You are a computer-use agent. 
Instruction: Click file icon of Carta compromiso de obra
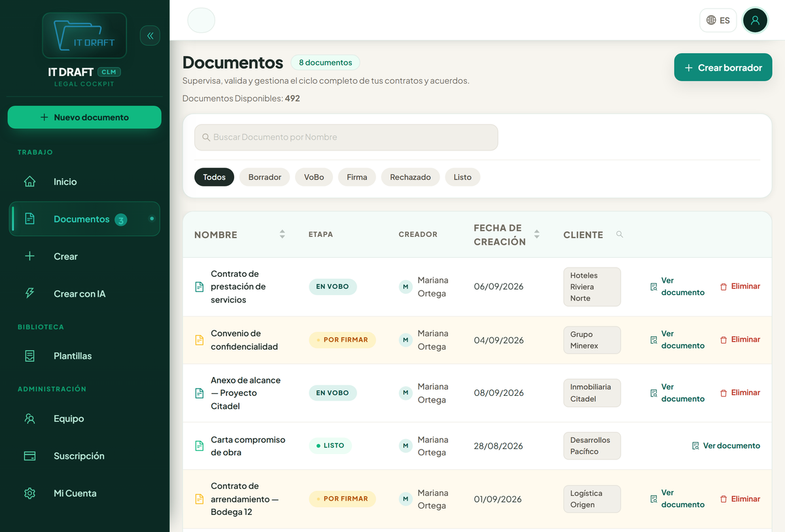200,446
